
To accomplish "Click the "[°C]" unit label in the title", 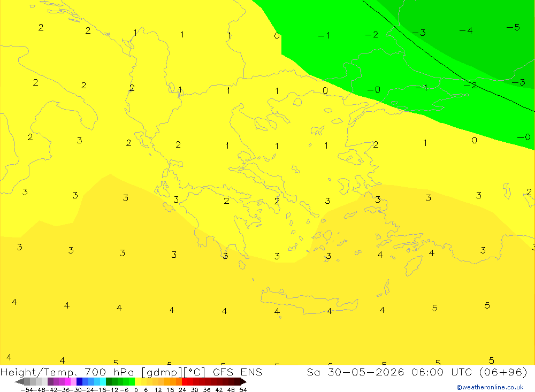I will pyautogui.click(x=195, y=372).
